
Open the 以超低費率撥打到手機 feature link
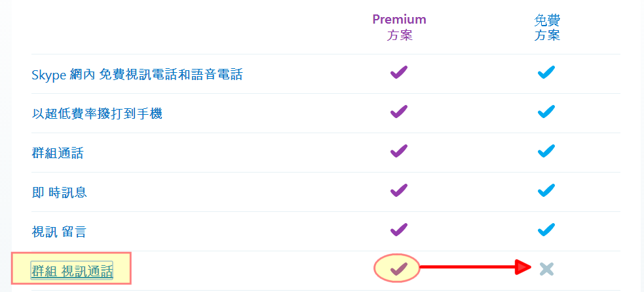[x=97, y=114]
